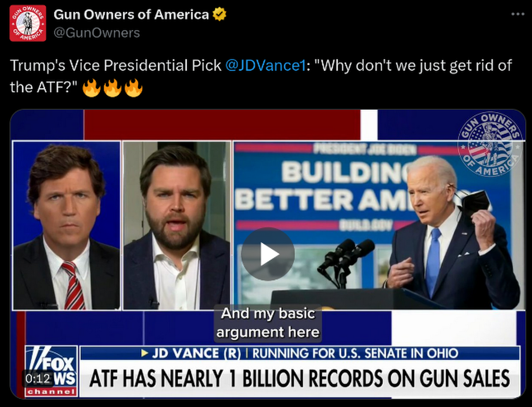Viewport: 532px width, 407px height.
Task: Click the Fox News channel logo
Action: (x=52, y=371)
